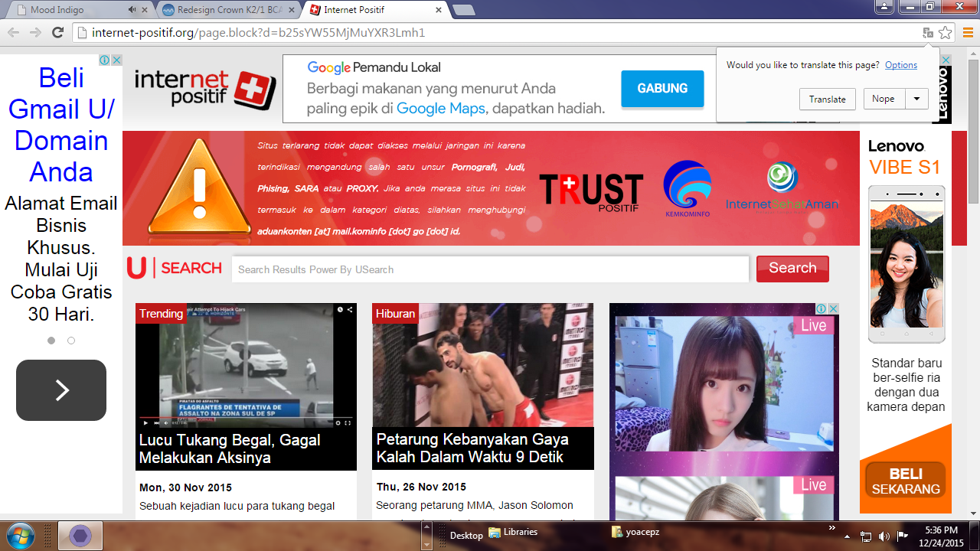
Task: Show hidden tray icons arrow
Action: [848, 536]
